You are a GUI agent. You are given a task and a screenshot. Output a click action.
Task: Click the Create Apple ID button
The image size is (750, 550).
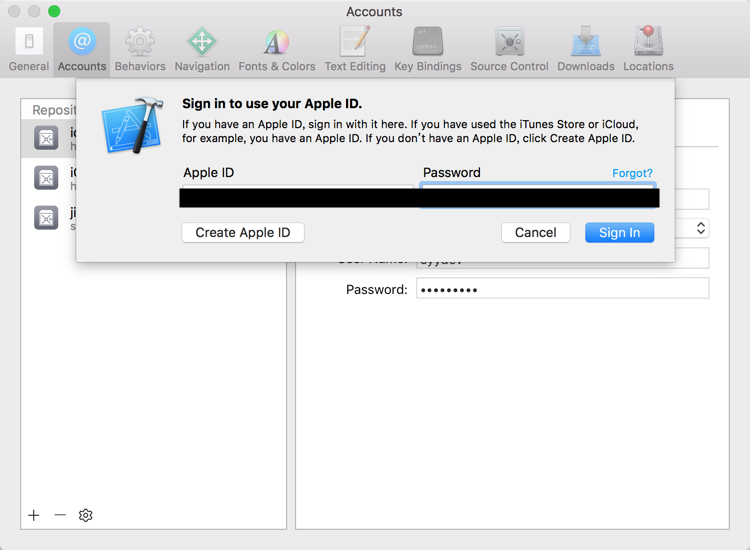pos(243,232)
